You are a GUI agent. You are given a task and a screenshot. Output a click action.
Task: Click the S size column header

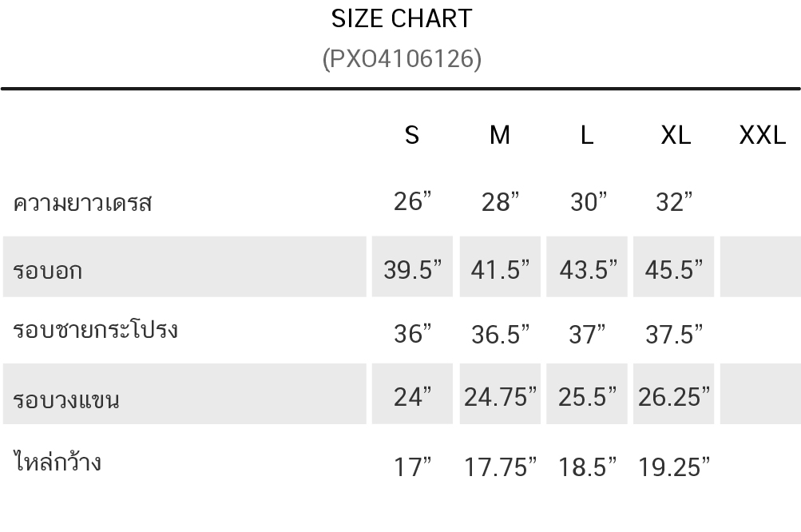[x=412, y=136]
